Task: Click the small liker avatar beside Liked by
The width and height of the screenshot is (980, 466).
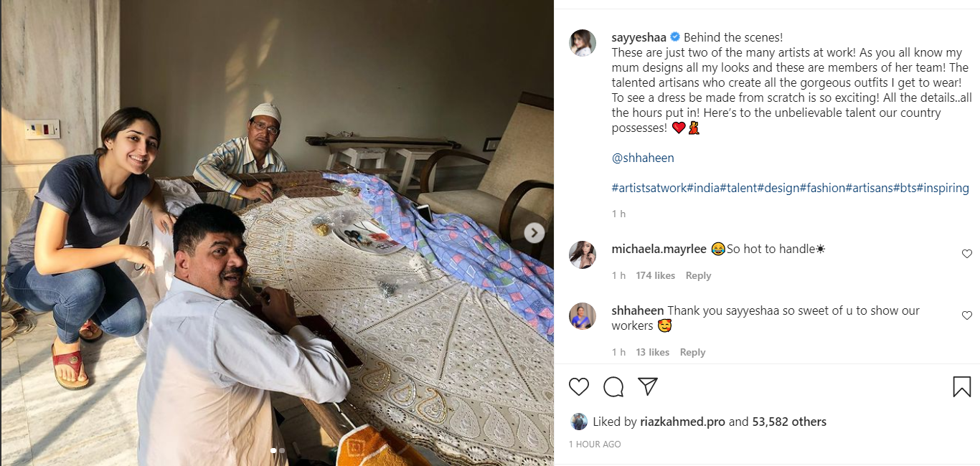Action: click(579, 422)
